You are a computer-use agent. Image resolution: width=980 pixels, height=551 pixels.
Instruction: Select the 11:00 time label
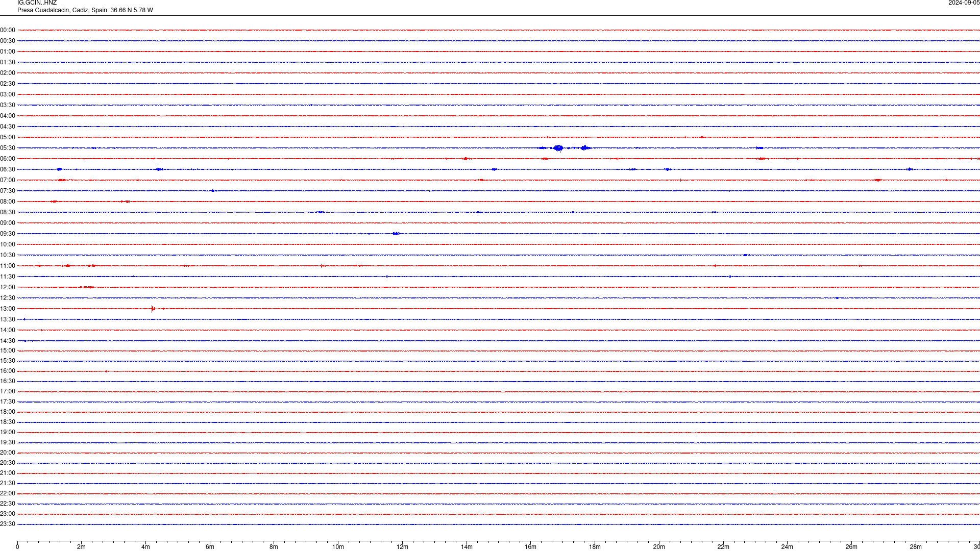coord(8,266)
